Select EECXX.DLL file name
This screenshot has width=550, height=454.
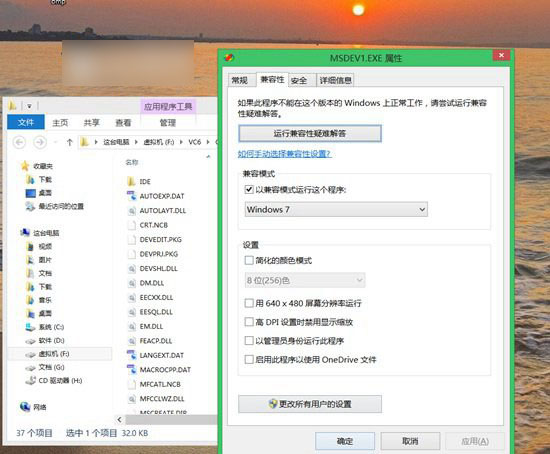(x=156, y=298)
